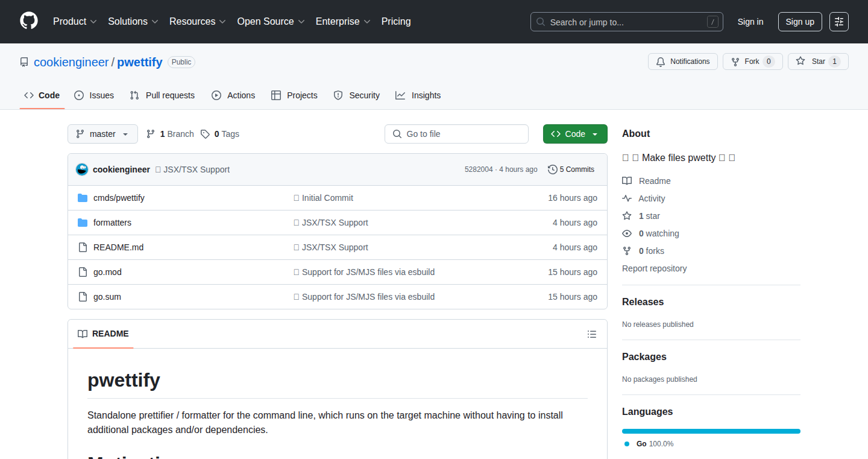Click the Go language color dot
This screenshot has width=868, height=459.
(x=627, y=444)
